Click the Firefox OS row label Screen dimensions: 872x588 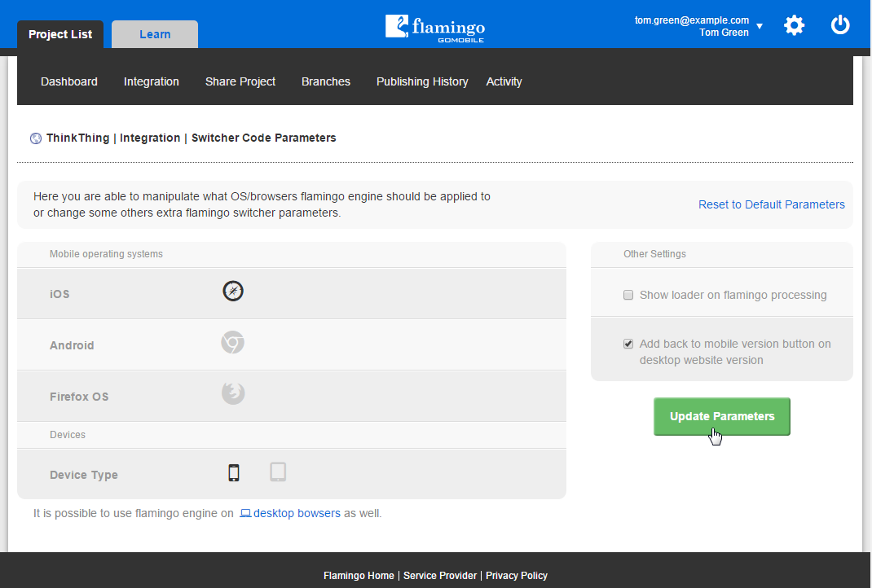tap(79, 397)
